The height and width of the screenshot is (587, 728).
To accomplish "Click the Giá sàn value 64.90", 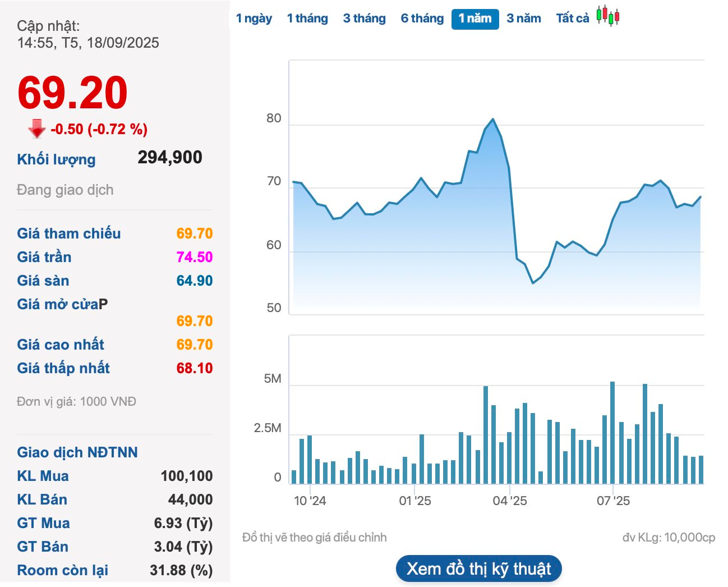I will click(194, 281).
